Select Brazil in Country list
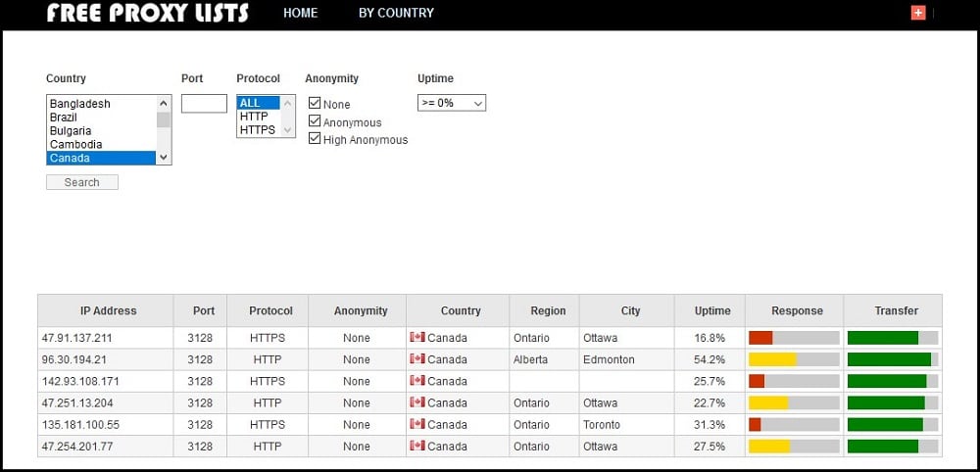Viewport: 980px width, 472px height. [x=101, y=118]
